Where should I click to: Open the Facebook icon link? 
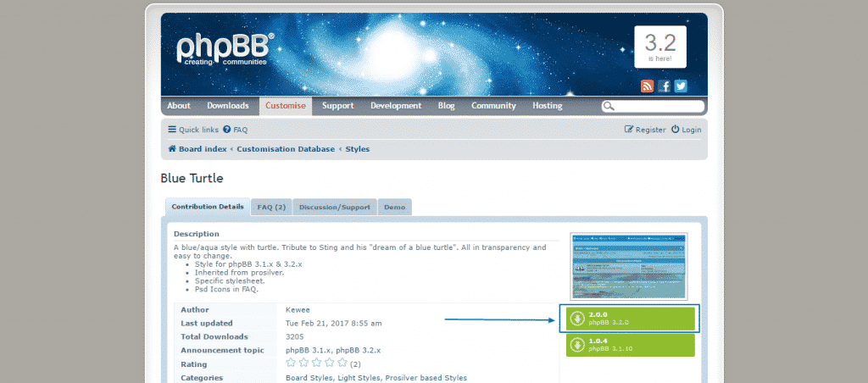(664, 86)
